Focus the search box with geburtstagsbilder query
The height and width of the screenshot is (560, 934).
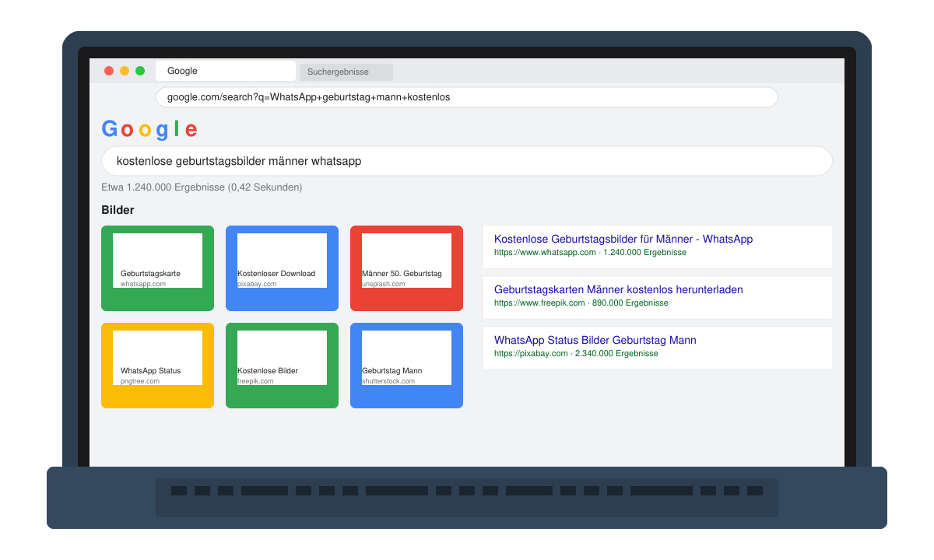tap(467, 161)
